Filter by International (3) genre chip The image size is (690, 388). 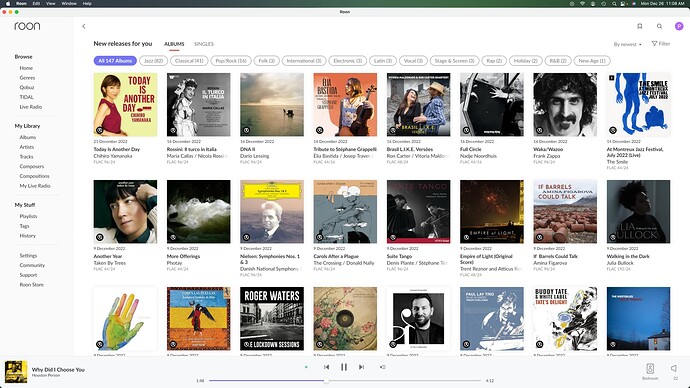pyautogui.click(x=304, y=61)
